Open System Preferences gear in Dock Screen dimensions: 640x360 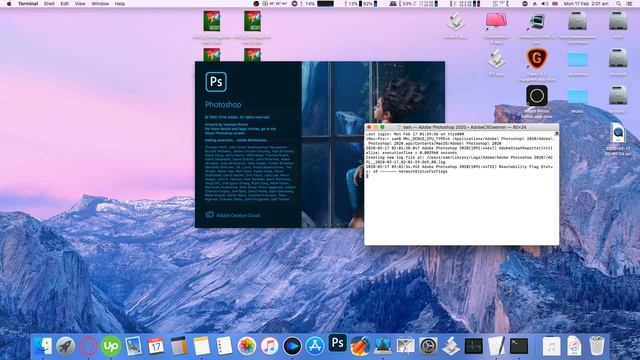pyautogui.click(x=428, y=346)
